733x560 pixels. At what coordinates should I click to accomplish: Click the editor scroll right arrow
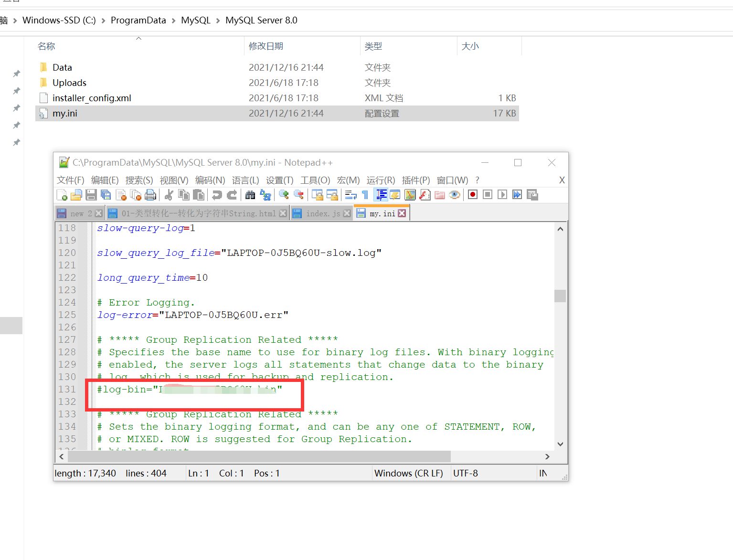pos(547,456)
